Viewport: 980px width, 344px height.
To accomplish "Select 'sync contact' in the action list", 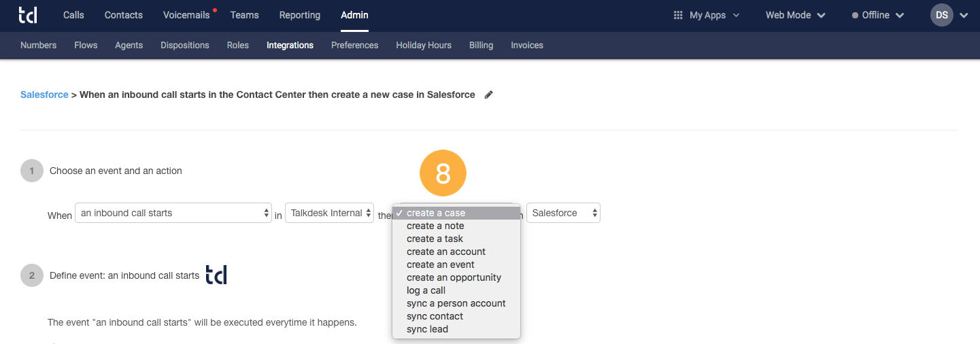I will [x=456, y=316].
